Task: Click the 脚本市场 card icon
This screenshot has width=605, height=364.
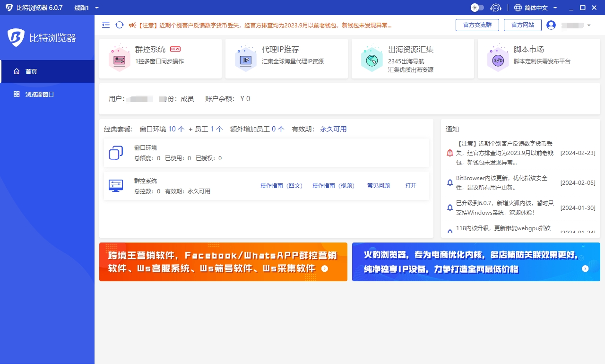Action: pos(498,58)
